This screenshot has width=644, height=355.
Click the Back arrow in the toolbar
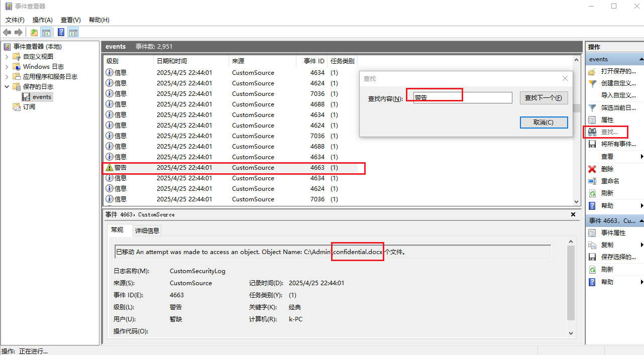pos(7,33)
